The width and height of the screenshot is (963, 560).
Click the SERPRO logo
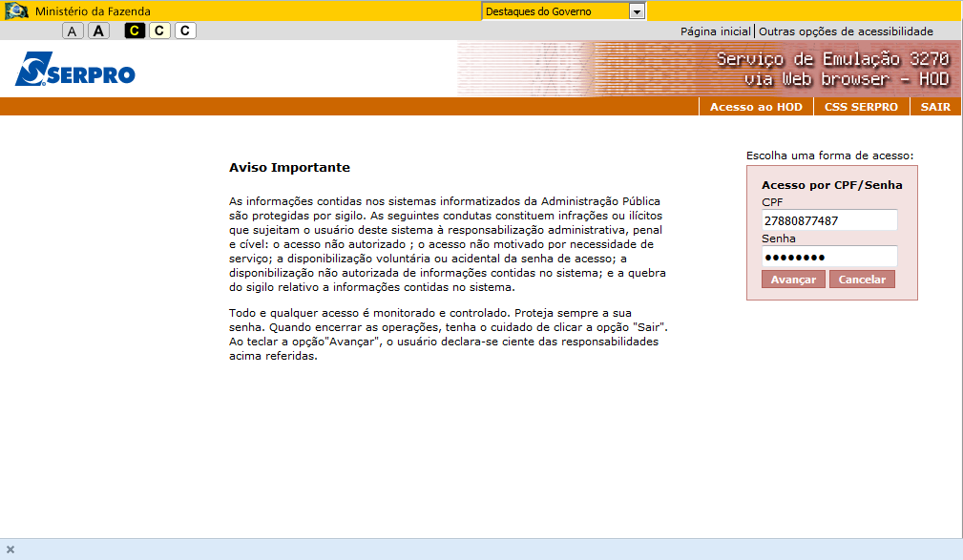75,69
